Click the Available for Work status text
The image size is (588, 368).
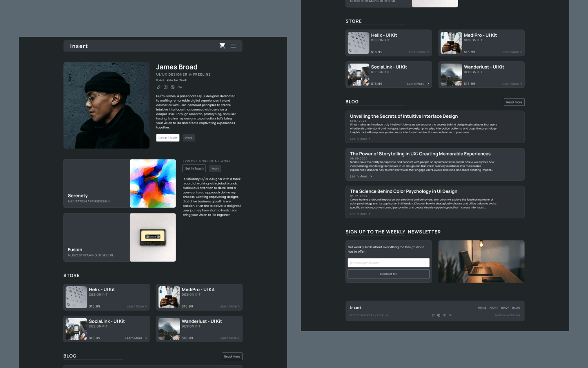tap(173, 80)
